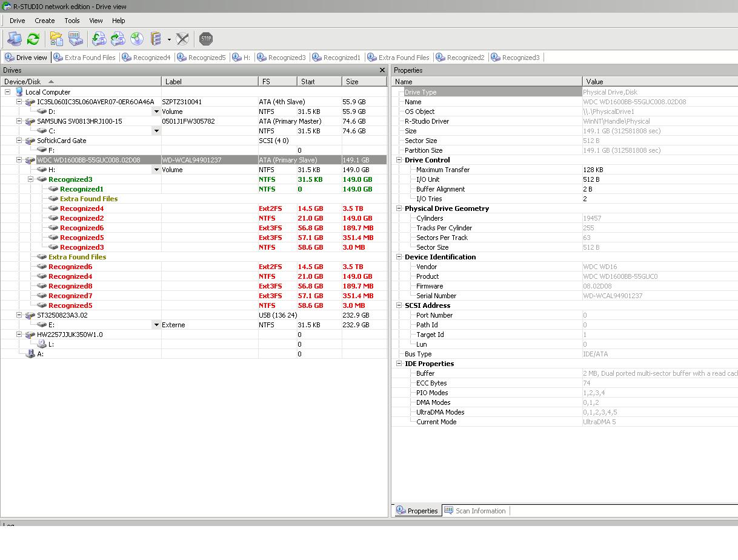Click the disk icon of SoftickCard Gate
Viewport: 738px width, 560px height.
pos(30,141)
